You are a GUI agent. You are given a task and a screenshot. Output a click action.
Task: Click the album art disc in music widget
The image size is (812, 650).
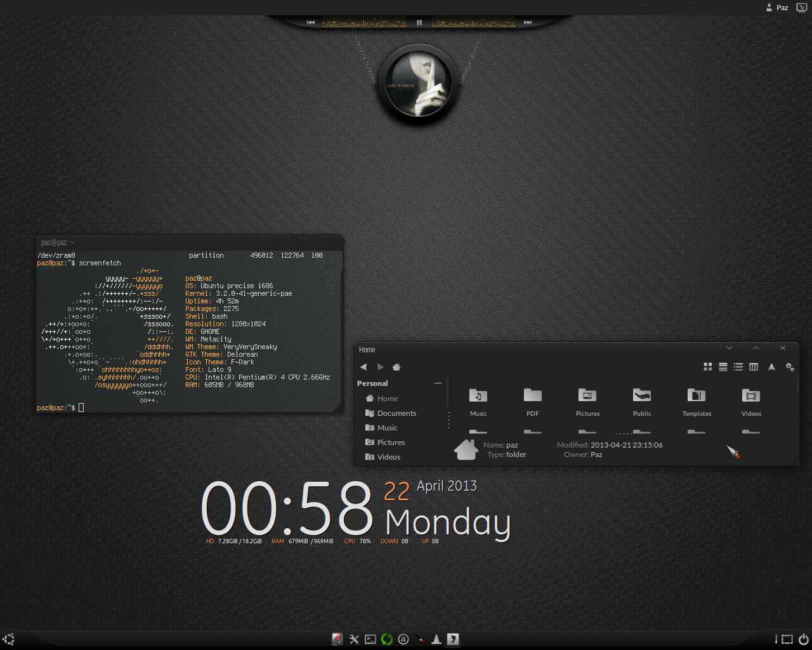tap(419, 84)
